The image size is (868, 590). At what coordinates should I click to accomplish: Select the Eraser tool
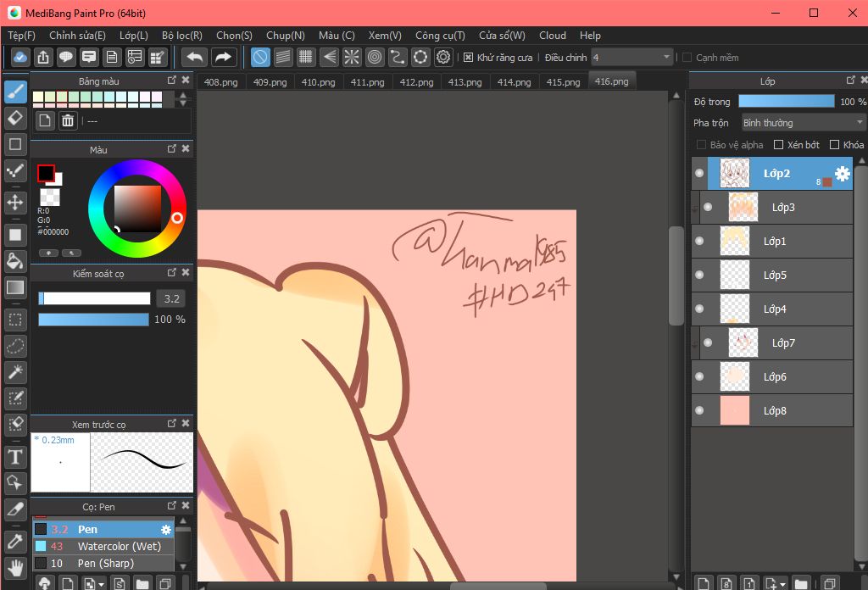click(15, 118)
